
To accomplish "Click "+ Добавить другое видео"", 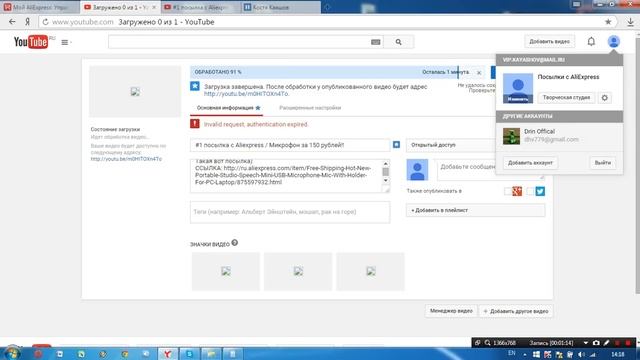I will [516, 311].
